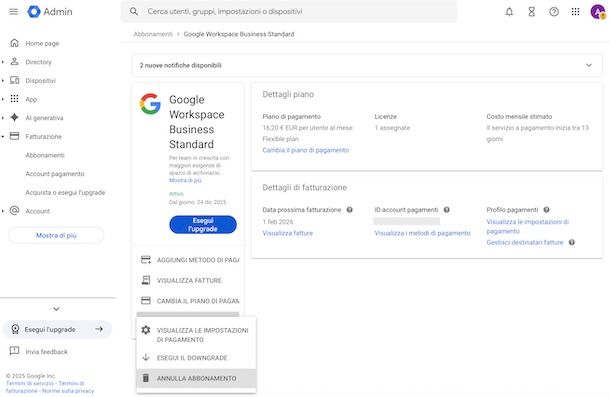Open Acquista o esegui l'upgrade
The image size is (610, 397).
[x=65, y=192]
